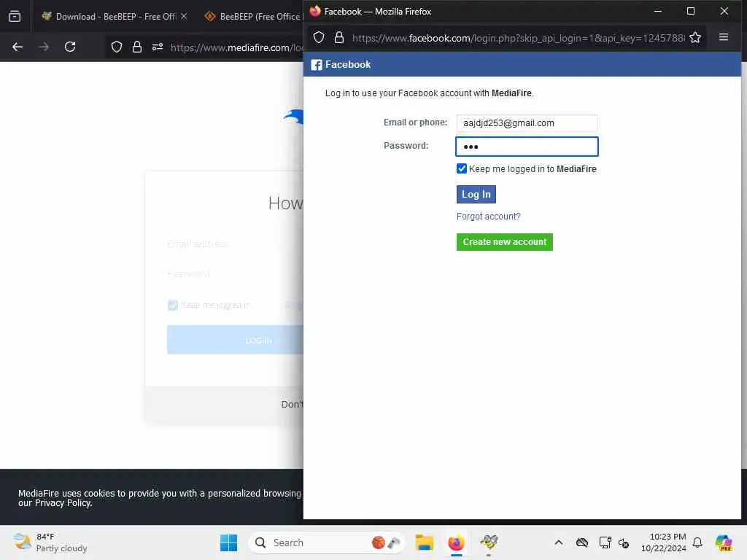Open the Firefox View icon in background window
The width and height of the screenshot is (747, 560).
pyautogui.click(x=15, y=16)
